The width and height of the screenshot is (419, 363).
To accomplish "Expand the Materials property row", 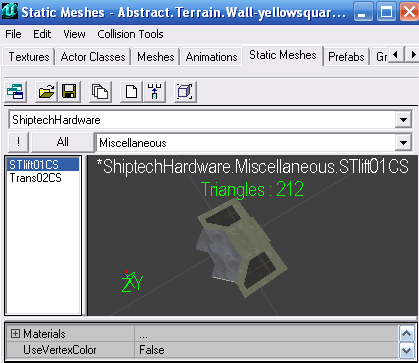I will click(x=15, y=334).
